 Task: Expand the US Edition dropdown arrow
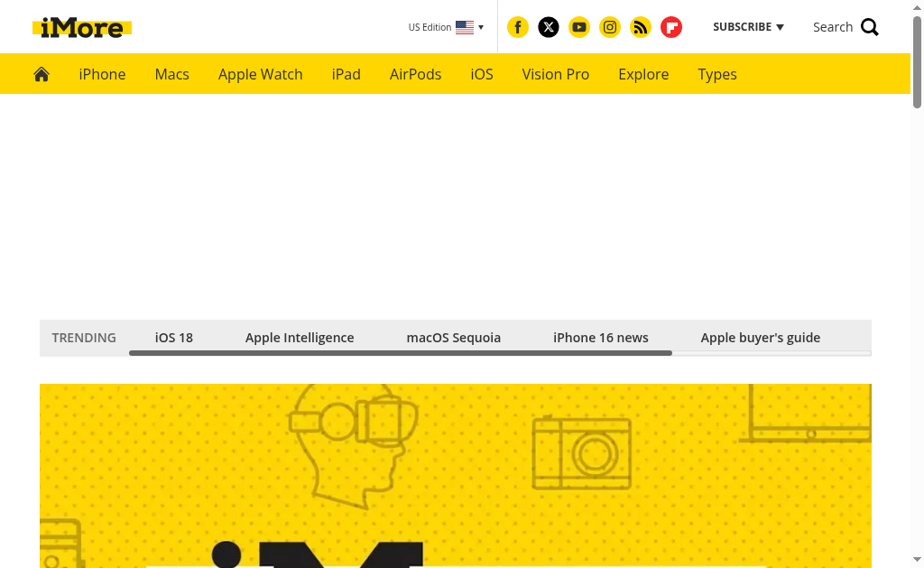coord(481,27)
